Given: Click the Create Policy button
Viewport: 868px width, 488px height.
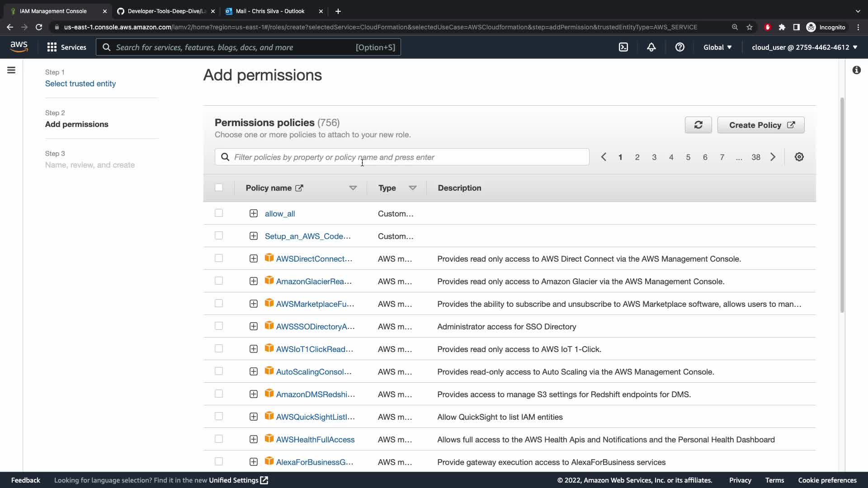Looking at the screenshot, I should 761,125.
